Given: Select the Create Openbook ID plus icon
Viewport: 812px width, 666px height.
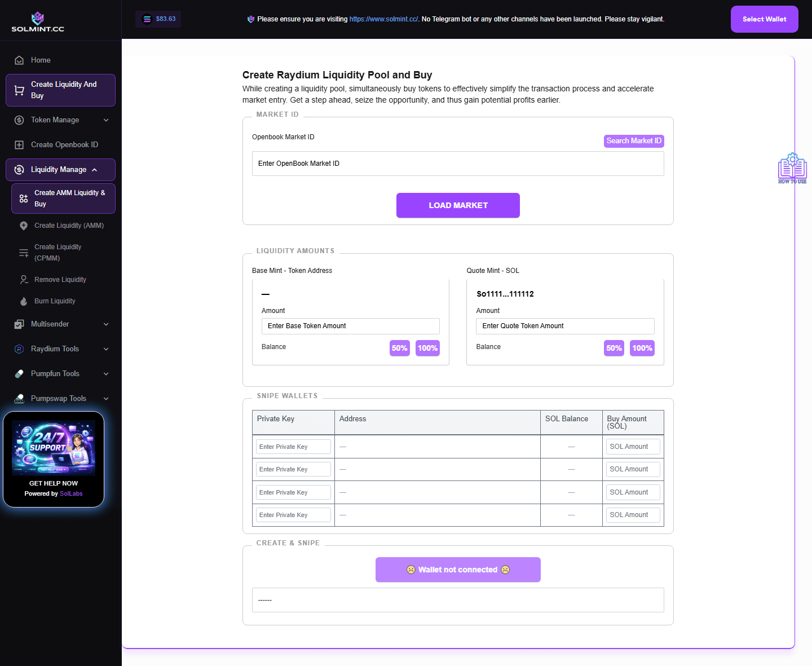Looking at the screenshot, I should [19, 144].
